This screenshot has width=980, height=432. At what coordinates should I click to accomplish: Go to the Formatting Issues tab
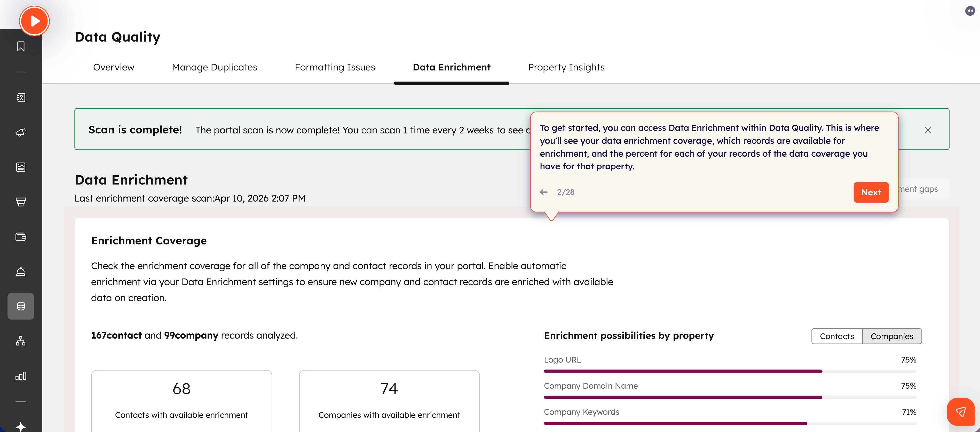point(335,67)
